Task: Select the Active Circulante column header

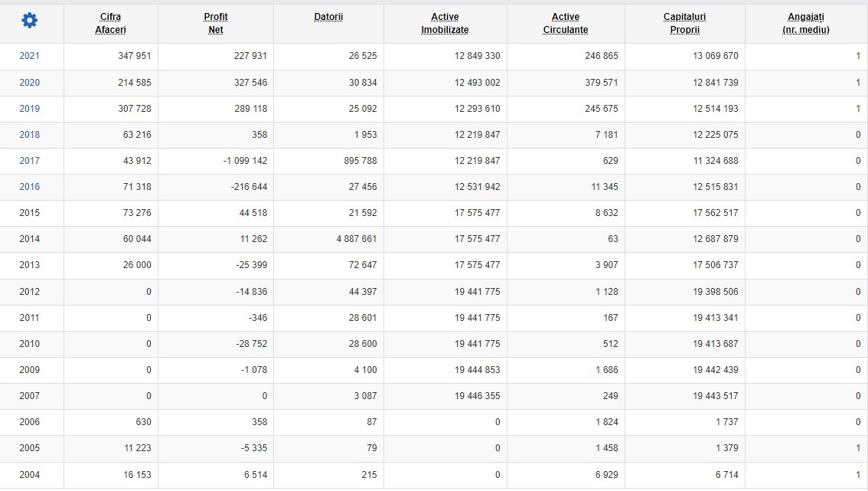Action: coord(565,23)
